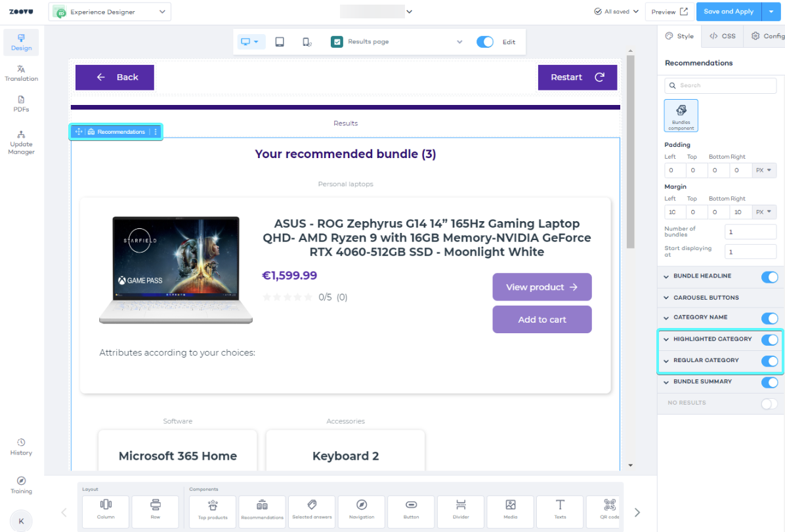Viewport: 785px width, 532px height.
Task: Select the Bundles component tile
Action: pyautogui.click(x=681, y=115)
